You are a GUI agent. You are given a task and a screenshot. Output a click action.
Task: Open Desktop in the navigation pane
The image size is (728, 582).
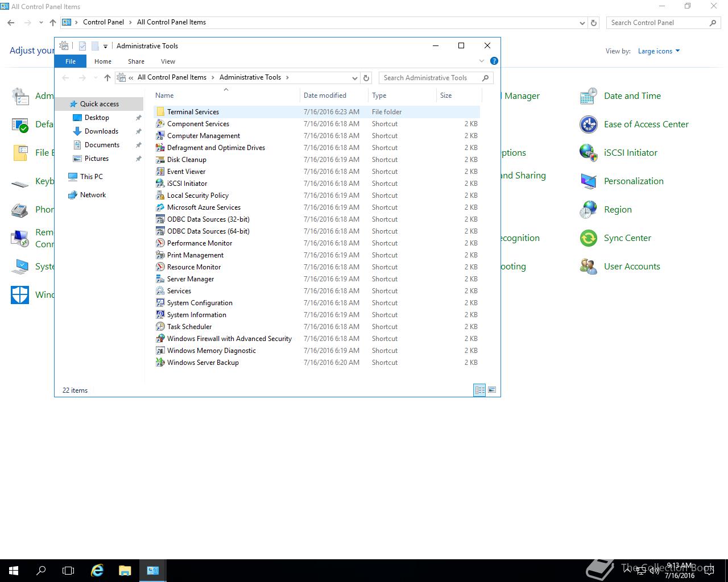pos(97,118)
